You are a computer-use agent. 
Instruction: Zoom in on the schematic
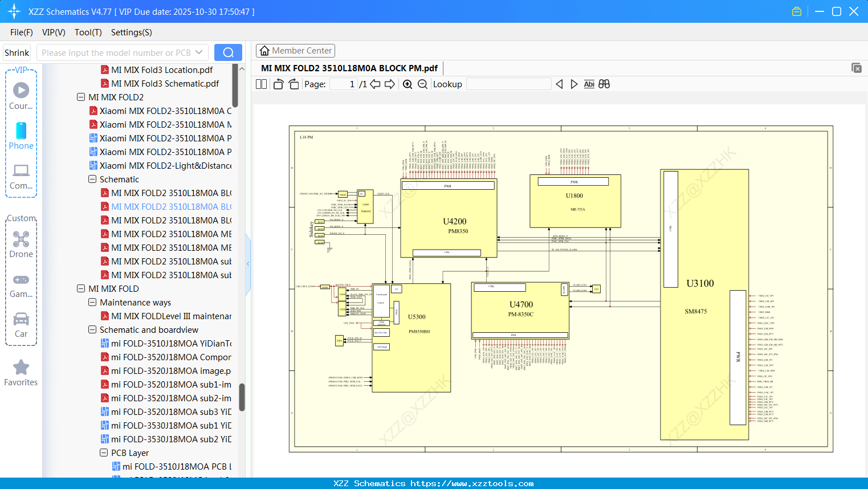coord(407,84)
